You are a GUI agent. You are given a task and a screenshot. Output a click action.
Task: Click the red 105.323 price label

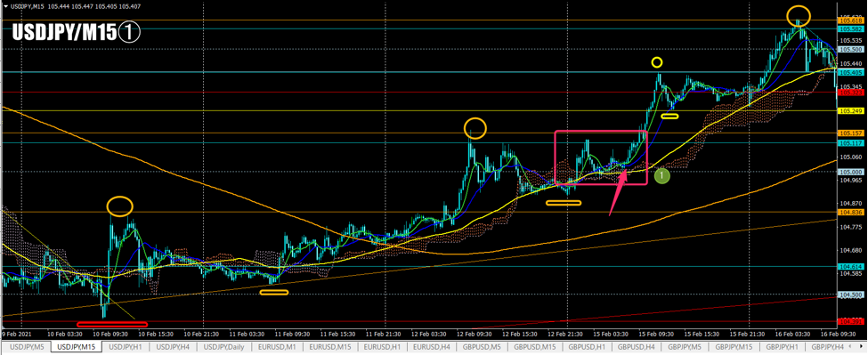coord(851,93)
